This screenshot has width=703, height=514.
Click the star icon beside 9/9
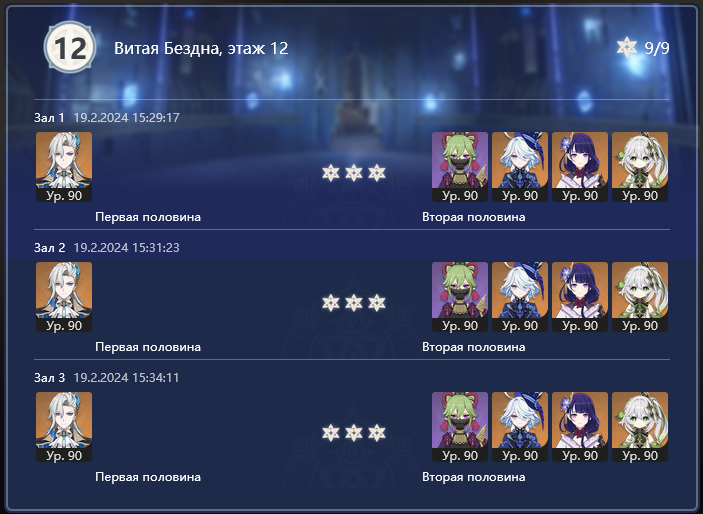pyautogui.click(x=627, y=47)
